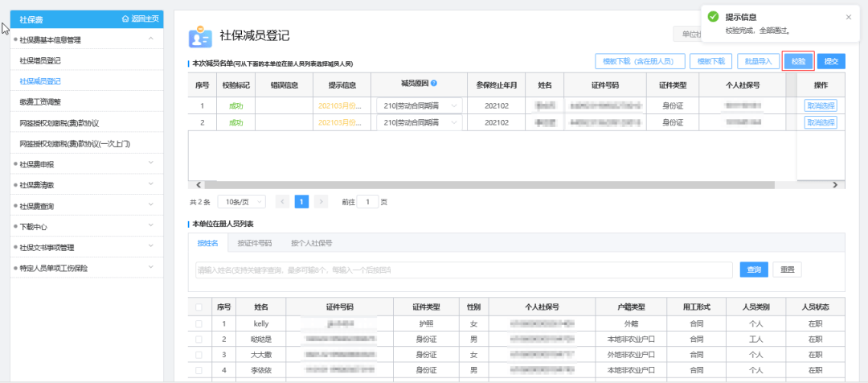Click 取消选择 for the first row
Viewport: 868px width, 383px height.
(820, 105)
